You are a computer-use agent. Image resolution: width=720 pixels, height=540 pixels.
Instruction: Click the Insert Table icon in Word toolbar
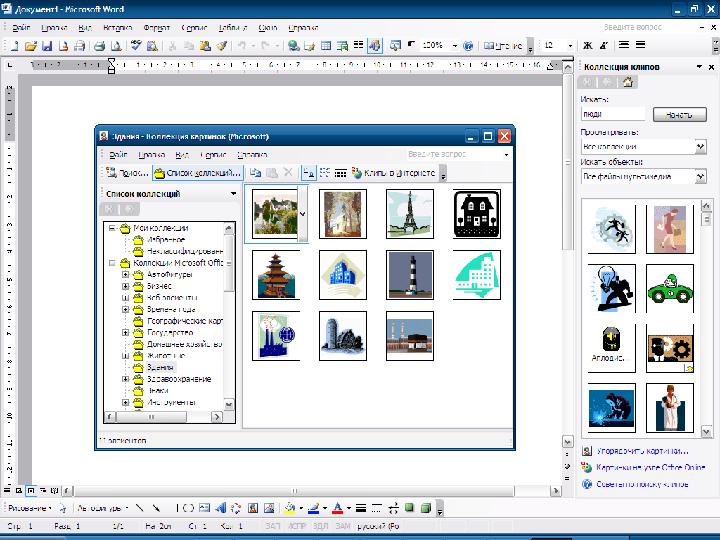tap(326, 46)
